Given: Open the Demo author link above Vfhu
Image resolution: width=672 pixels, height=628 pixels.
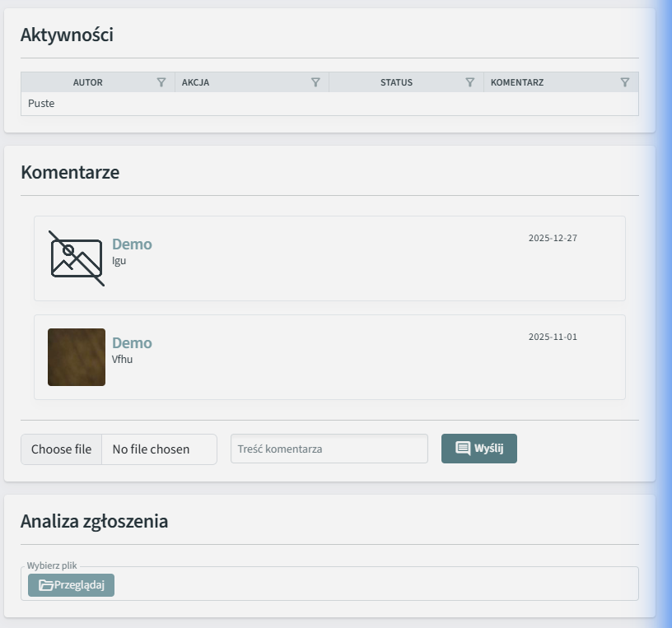Looking at the screenshot, I should pos(132,343).
